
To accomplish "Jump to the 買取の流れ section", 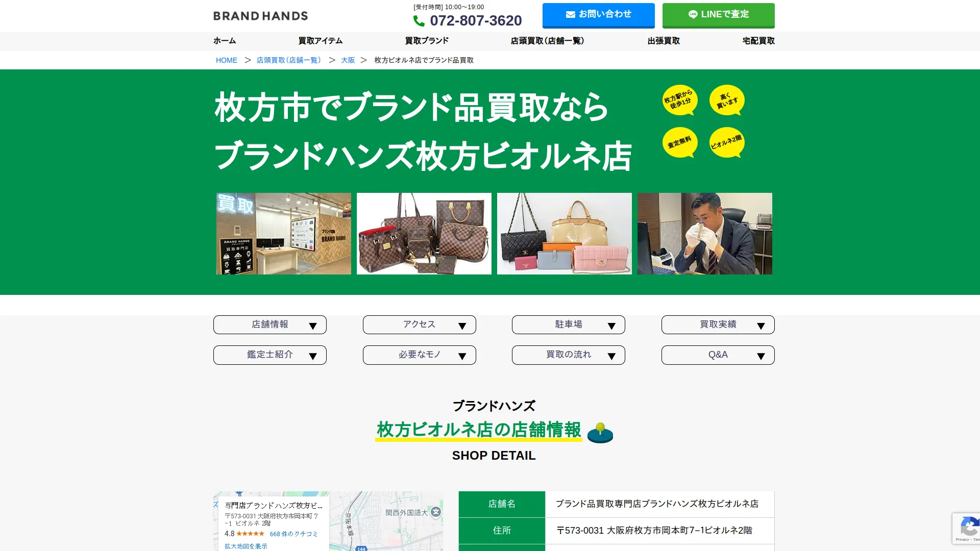I will 569,355.
